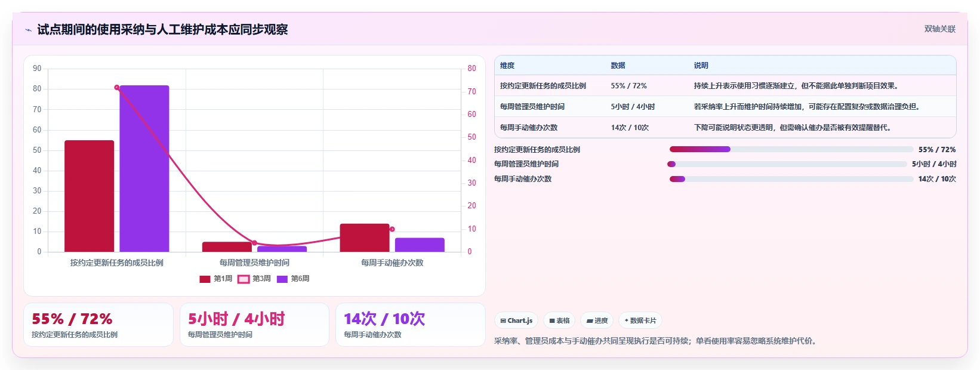Click x-axis label 按约定更新任务的成员比例
Screen dimensions: 980x370
point(117,263)
